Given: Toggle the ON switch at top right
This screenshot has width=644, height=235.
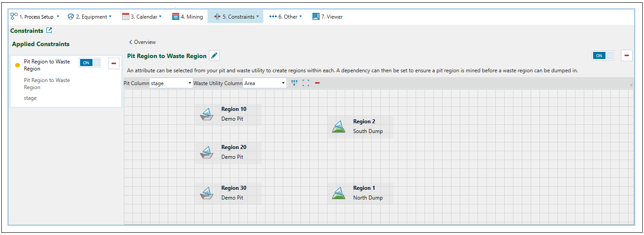Looking at the screenshot, I should tap(603, 56).
